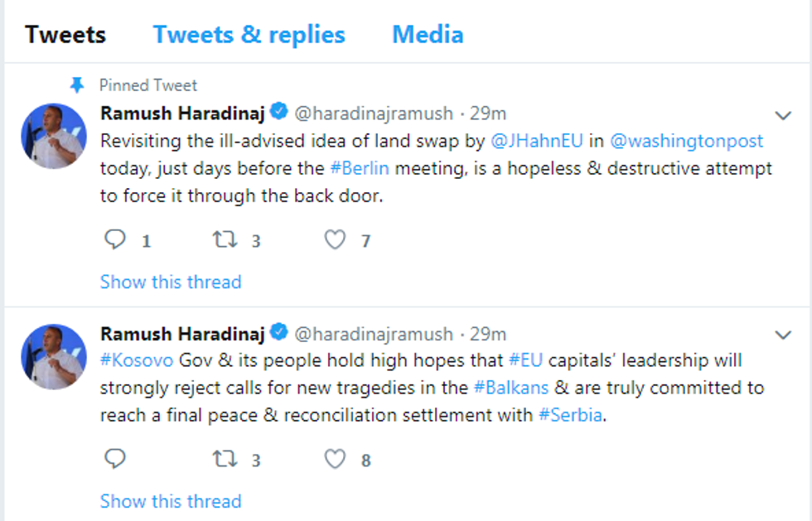This screenshot has width=812, height=521.
Task: Reply to the Kosovo Gov tweet
Action: click(114, 460)
